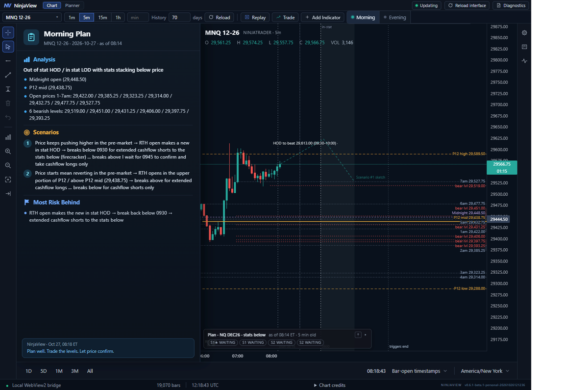The height and width of the screenshot is (390, 588).
Task: Select the arrow pointer tool
Action: click(8, 47)
